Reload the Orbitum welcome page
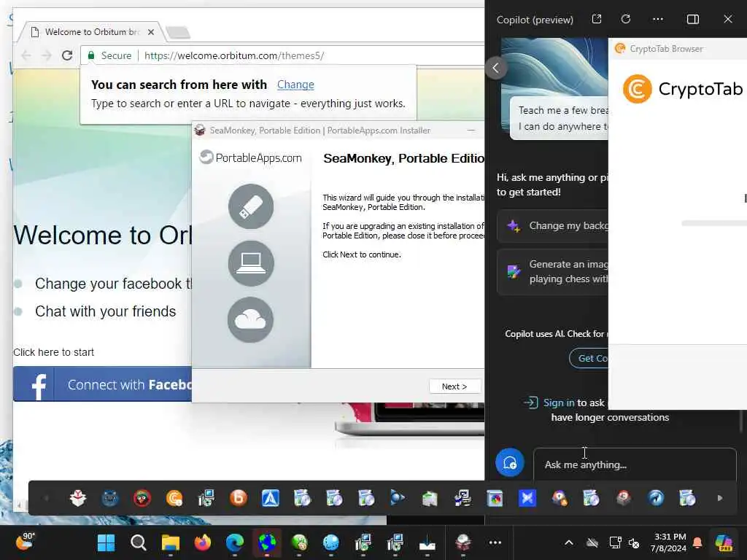Viewport: 747px width, 560px height. (67, 55)
